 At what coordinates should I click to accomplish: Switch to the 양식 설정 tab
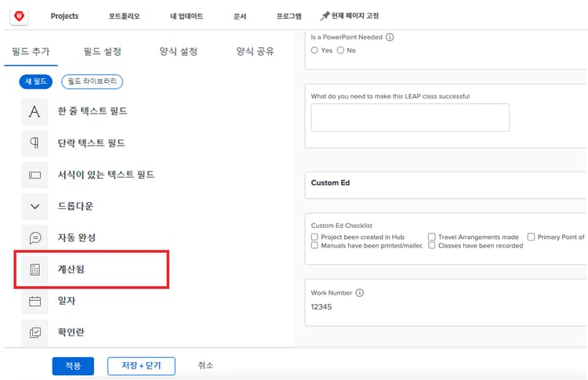(x=179, y=52)
